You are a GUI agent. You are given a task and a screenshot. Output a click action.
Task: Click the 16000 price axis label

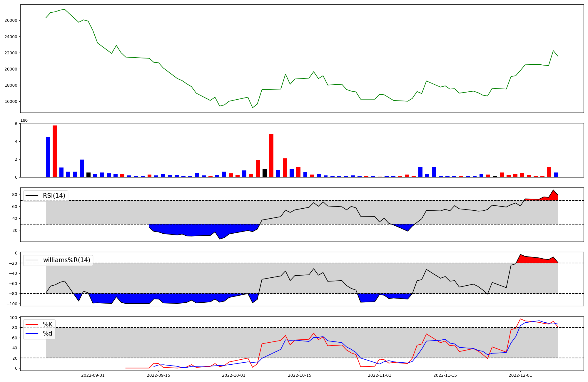click(11, 102)
